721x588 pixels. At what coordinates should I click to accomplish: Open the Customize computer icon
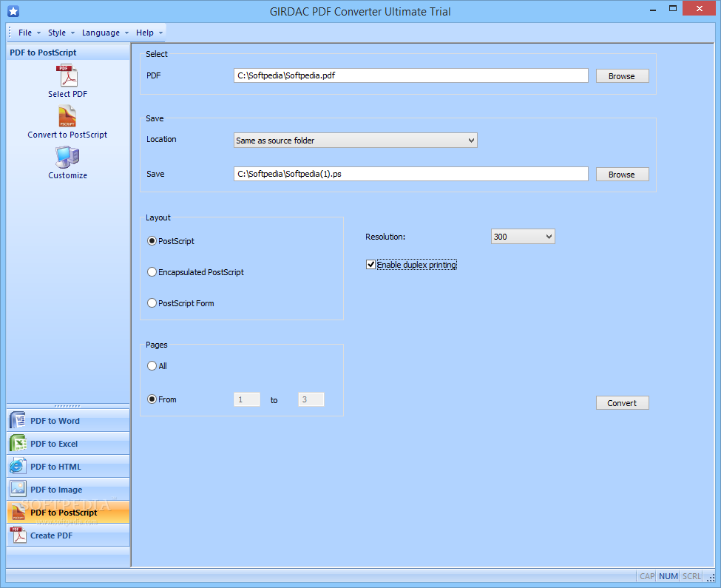pos(67,158)
